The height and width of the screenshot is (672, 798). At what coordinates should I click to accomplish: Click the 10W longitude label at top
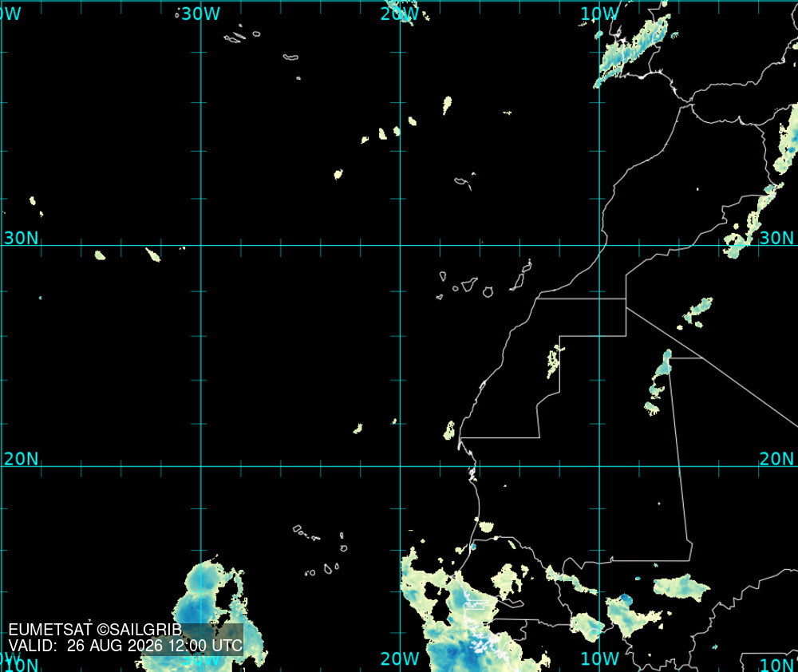(599, 14)
